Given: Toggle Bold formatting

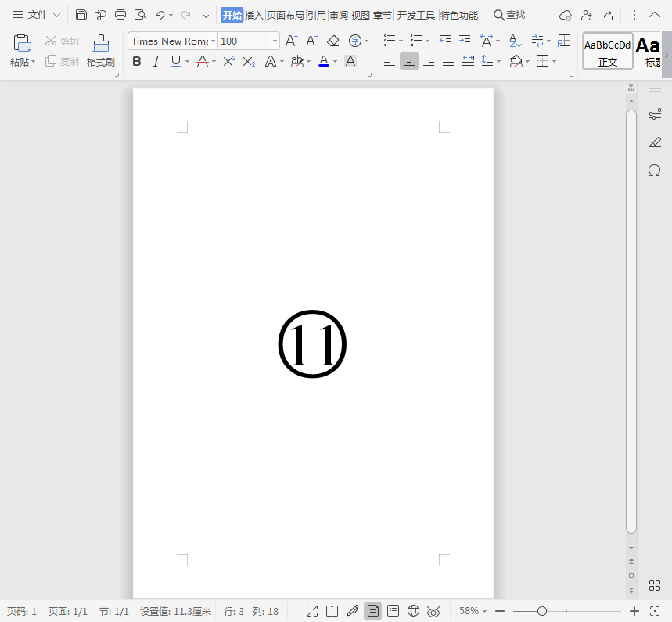Looking at the screenshot, I should tap(137, 61).
